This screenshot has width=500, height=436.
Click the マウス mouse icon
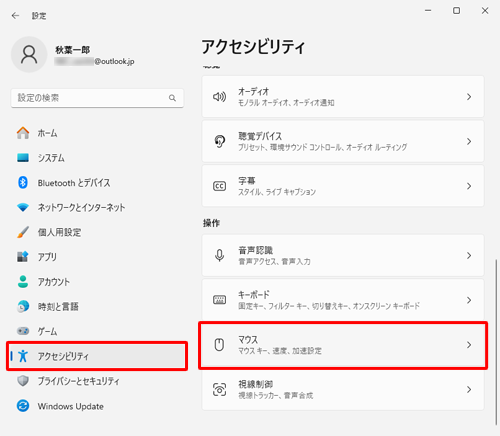point(219,344)
